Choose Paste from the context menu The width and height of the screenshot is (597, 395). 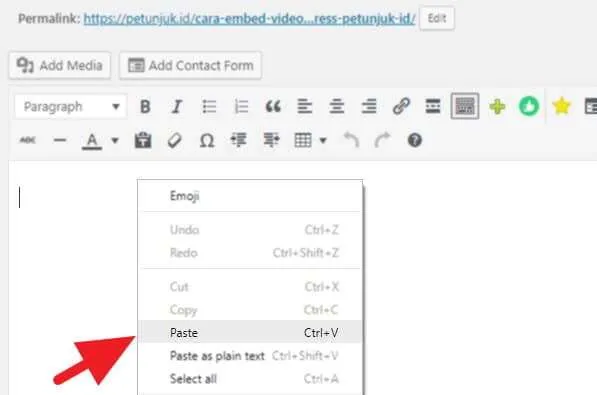(x=250, y=333)
